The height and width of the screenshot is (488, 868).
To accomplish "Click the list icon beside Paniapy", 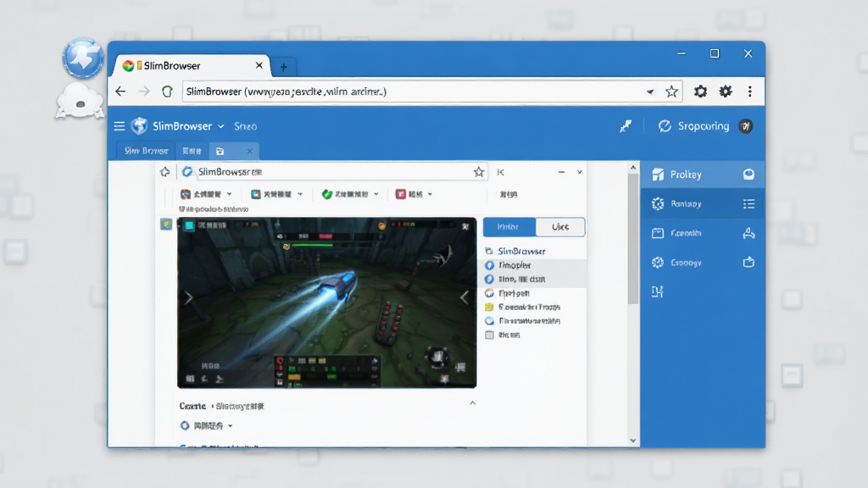I will 748,203.
